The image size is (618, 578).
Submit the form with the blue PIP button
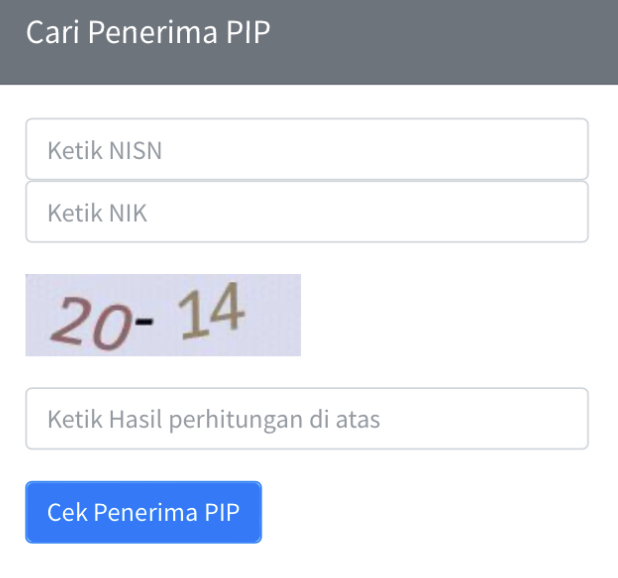click(143, 512)
